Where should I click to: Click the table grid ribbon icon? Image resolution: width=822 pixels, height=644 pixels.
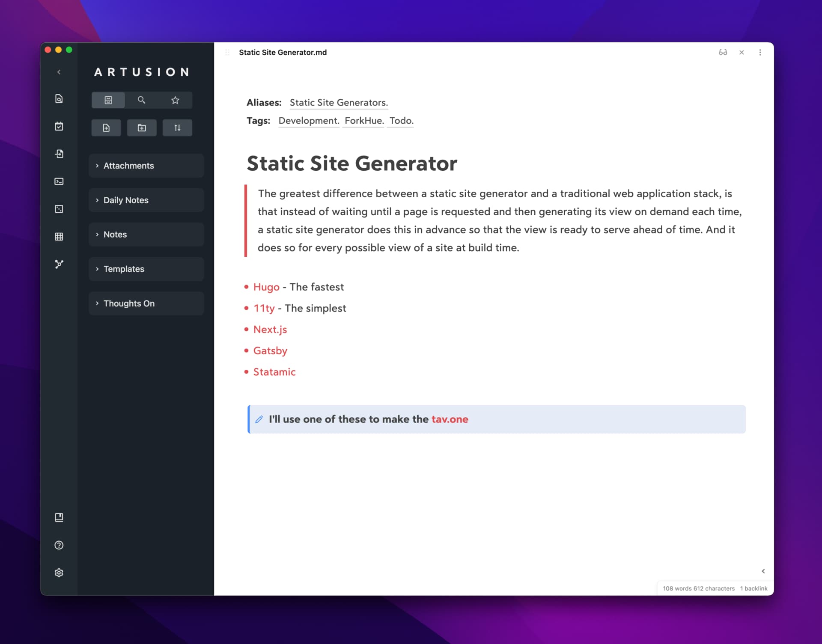tap(59, 237)
